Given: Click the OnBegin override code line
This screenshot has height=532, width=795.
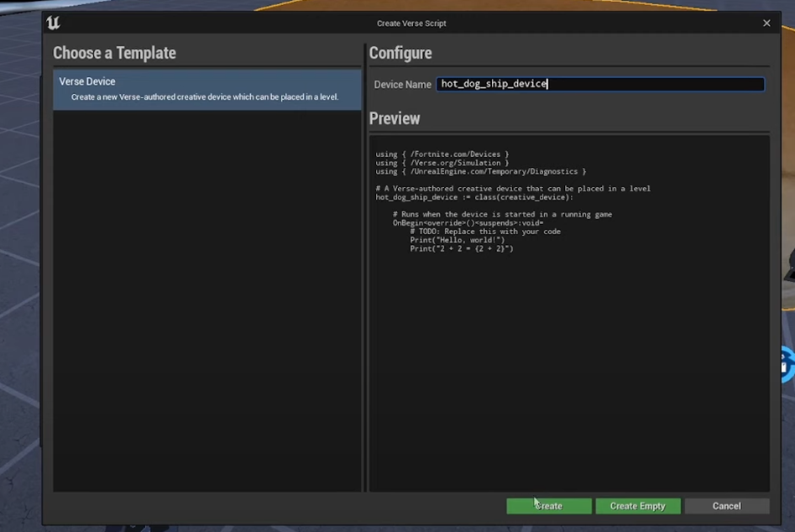Looking at the screenshot, I should click(x=468, y=223).
